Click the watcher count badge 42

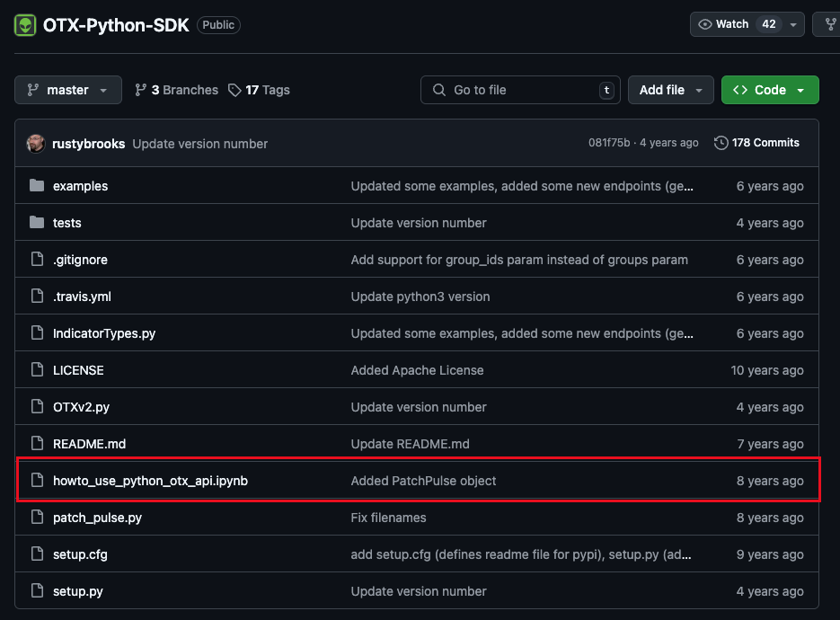[769, 24]
